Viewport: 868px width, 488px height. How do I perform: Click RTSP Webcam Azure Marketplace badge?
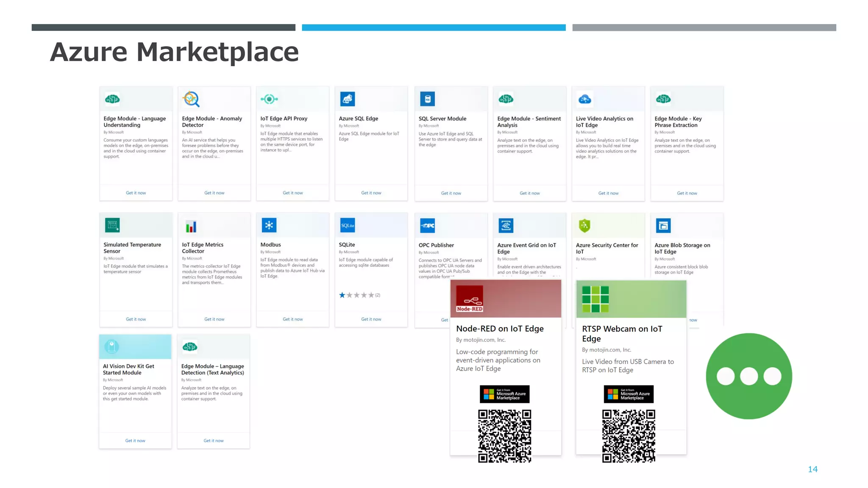[629, 394]
